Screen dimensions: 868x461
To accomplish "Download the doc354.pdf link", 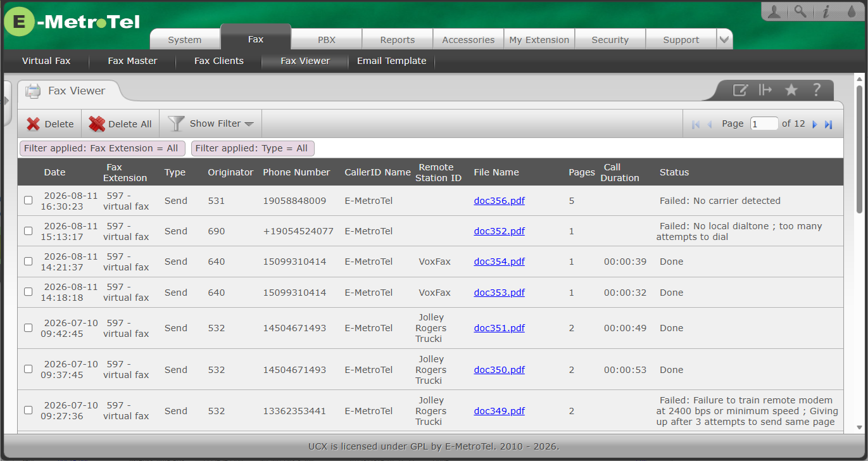I will point(500,262).
